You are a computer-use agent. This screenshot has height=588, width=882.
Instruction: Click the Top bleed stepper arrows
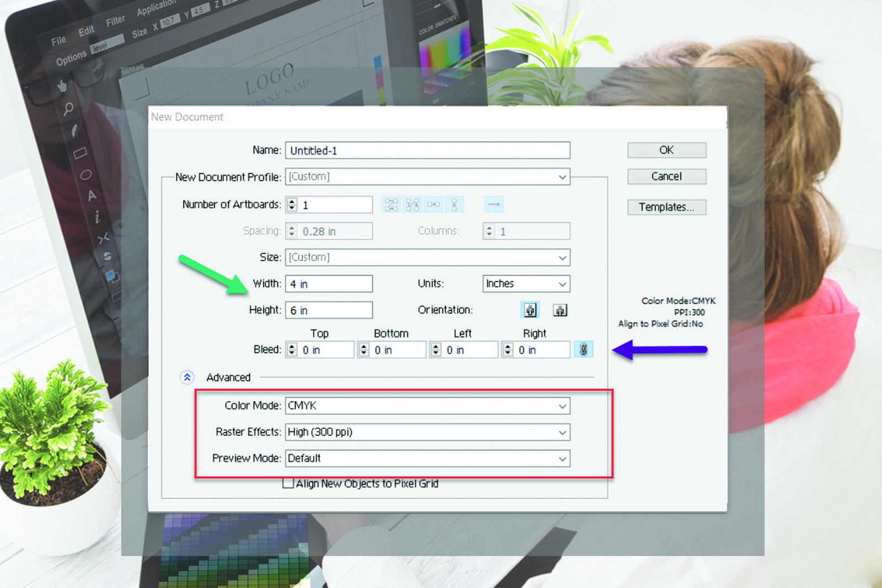pos(292,349)
